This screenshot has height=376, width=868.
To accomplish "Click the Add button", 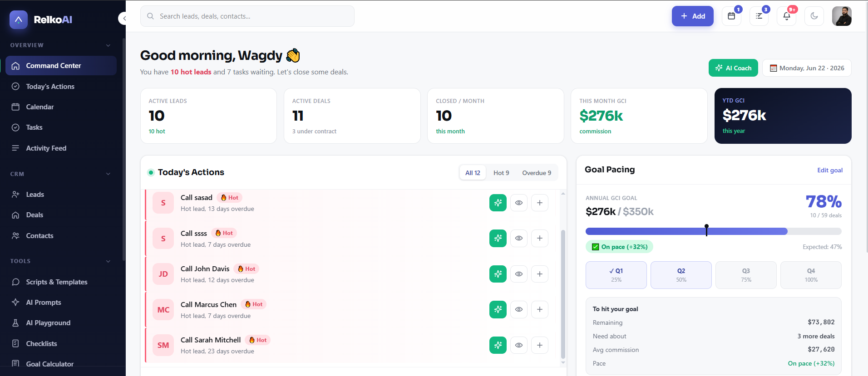I will [693, 16].
